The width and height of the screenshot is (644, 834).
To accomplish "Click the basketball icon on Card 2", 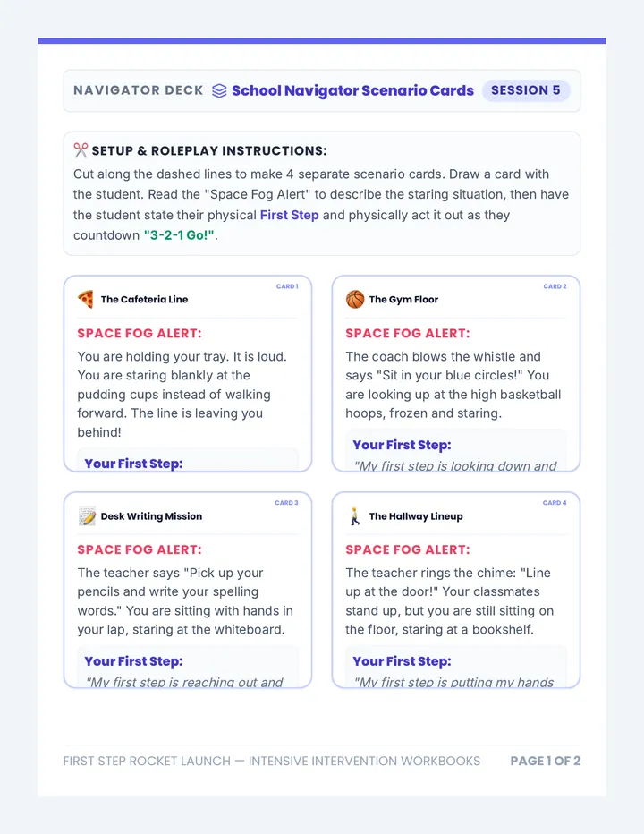I will pyautogui.click(x=355, y=299).
